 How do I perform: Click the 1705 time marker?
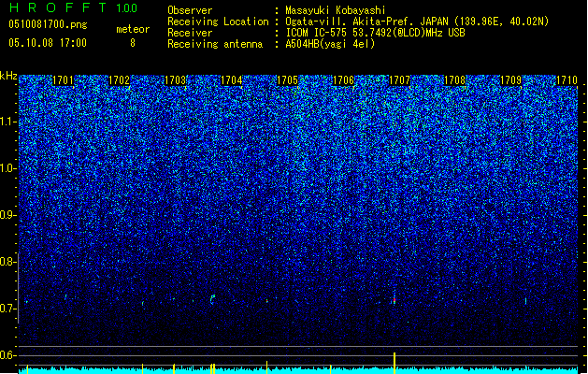287,80
